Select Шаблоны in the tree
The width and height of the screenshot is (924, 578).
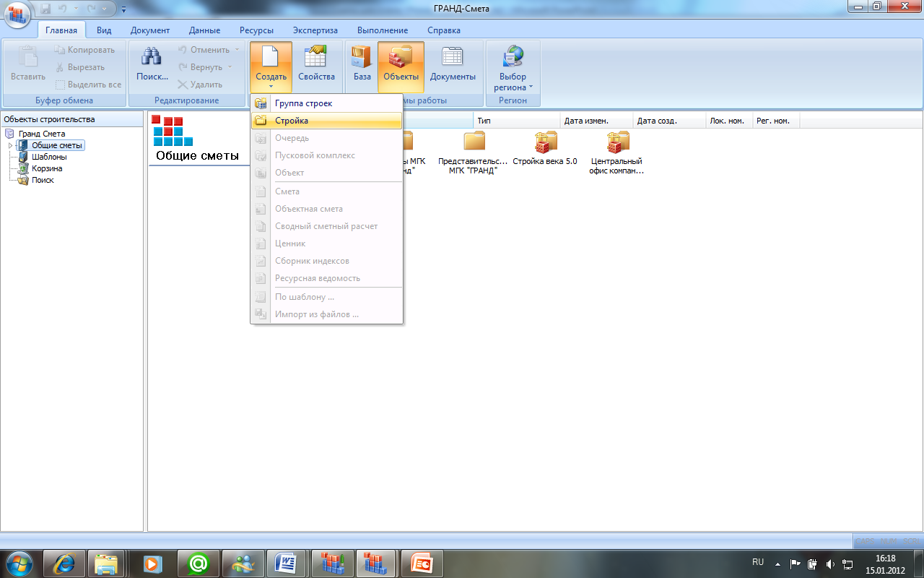pyautogui.click(x=49, y=157)
